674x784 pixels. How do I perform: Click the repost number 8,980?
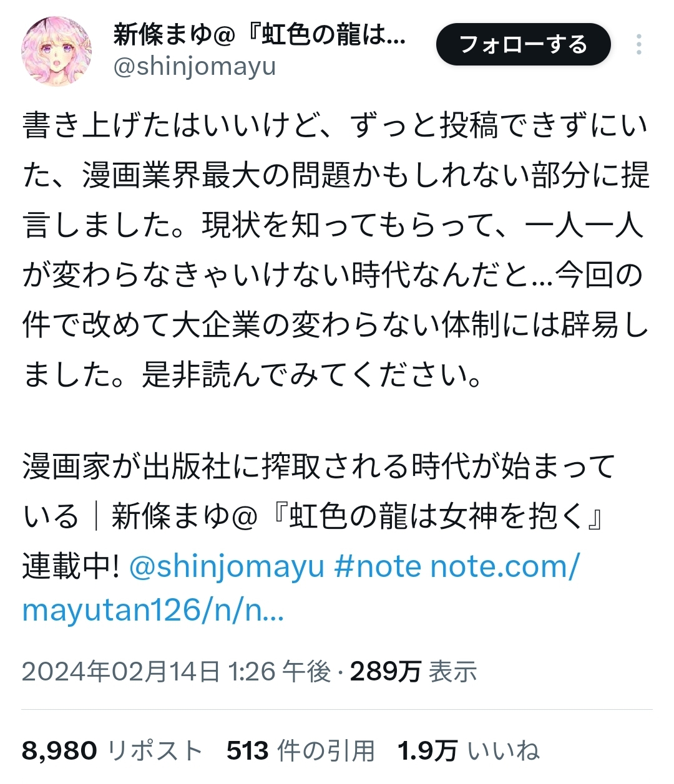tap(59, 751)
